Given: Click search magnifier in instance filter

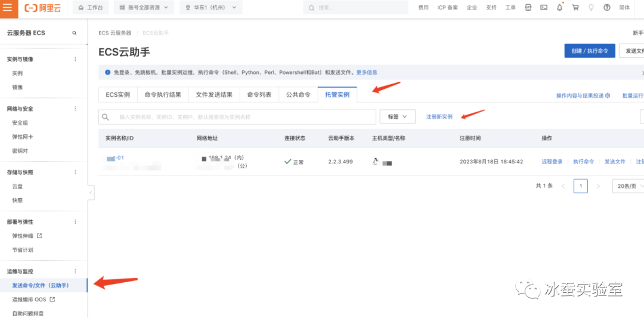Looking at the screenshot, I should (106, 117).
